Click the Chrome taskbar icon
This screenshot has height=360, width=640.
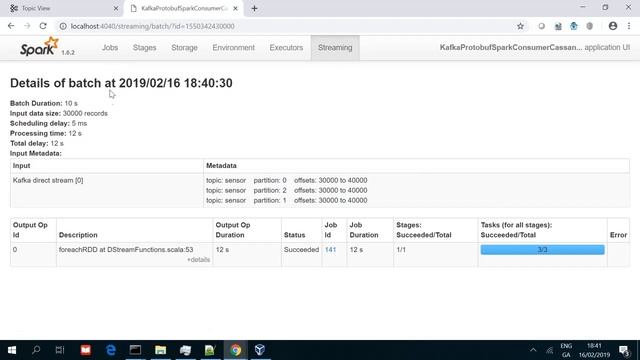tap(235, 350)
